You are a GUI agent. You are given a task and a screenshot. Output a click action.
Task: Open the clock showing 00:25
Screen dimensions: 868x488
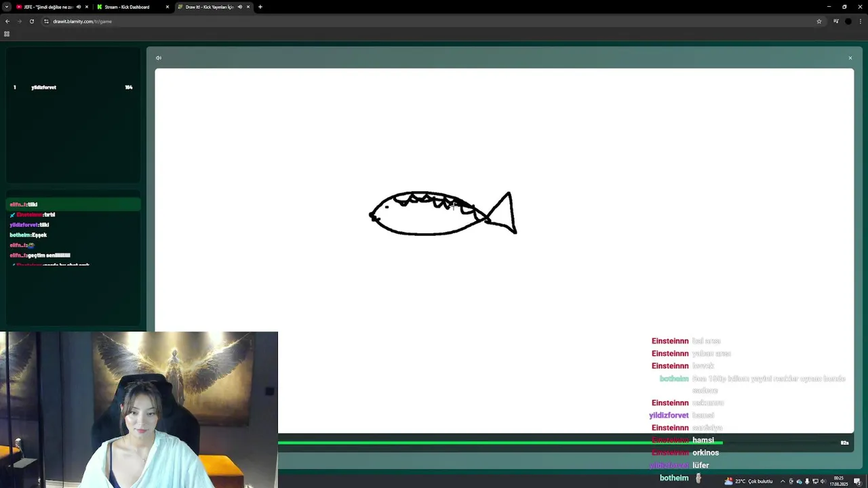pos(839,481)
